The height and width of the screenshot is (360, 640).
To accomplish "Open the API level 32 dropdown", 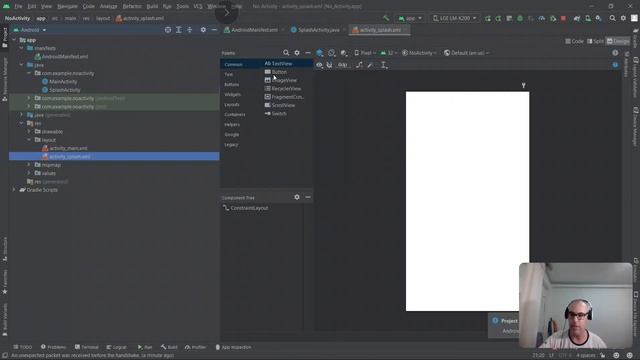I will (389, 53).
